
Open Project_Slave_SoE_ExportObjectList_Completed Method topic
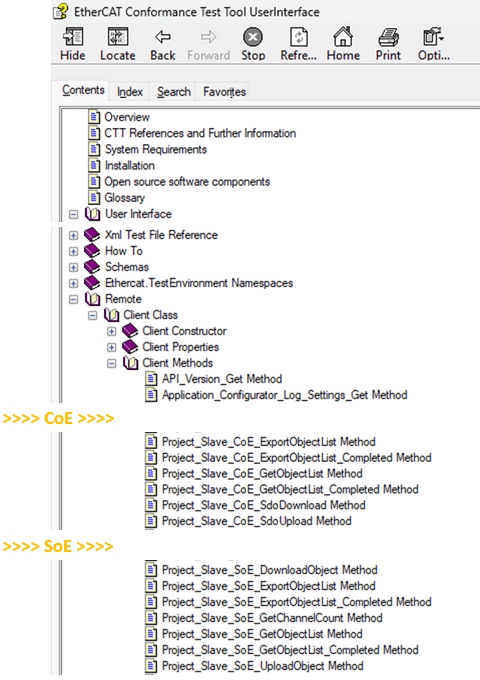(297, 602)
